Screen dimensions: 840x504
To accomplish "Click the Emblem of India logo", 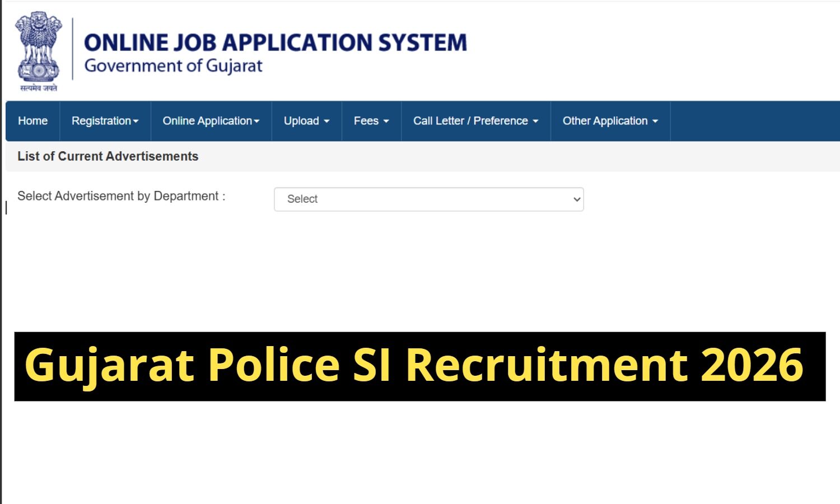I will click(38, 50).
